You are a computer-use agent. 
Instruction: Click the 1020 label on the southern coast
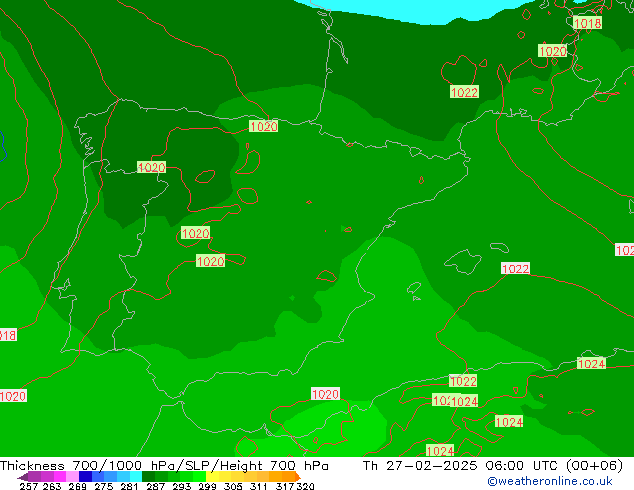325,394
